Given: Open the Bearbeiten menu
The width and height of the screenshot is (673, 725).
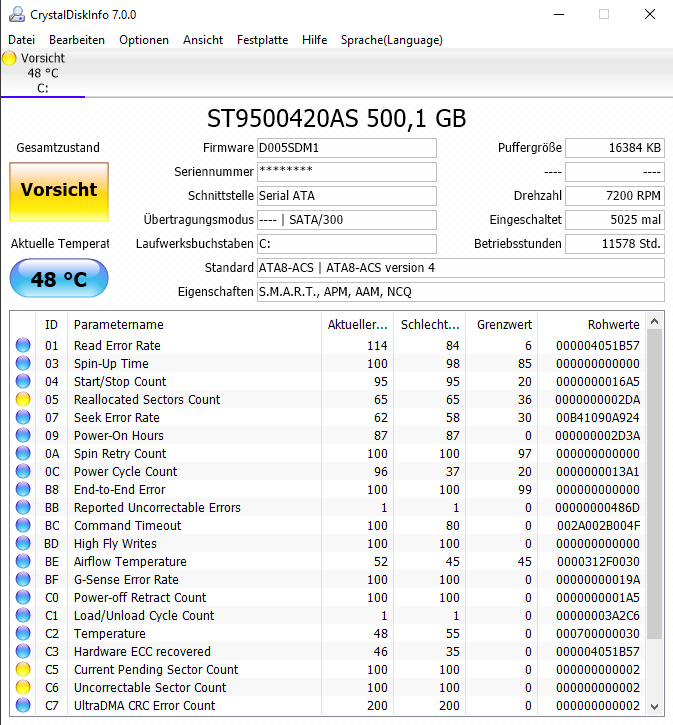Looking at the screenshot, I should pos(77,40).
